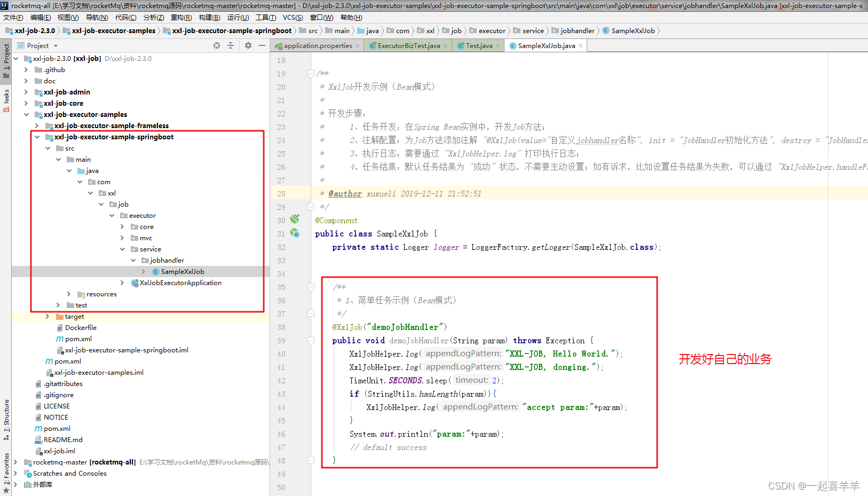This screenshot has width=868, height=496.
Task: Select the Dockerfile in project tree
Action: tap(81, 327)
